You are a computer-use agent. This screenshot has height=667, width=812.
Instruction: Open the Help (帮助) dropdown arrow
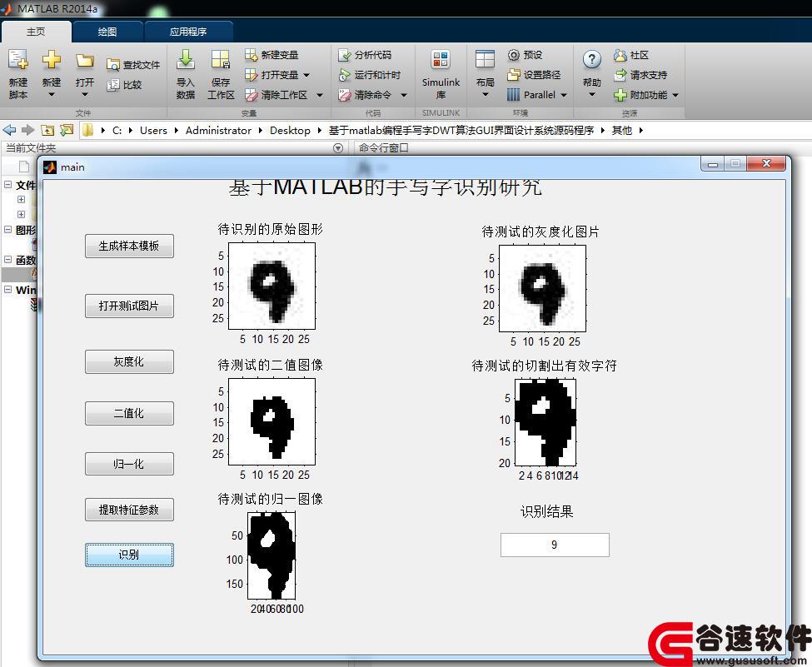tap(592, 95)
